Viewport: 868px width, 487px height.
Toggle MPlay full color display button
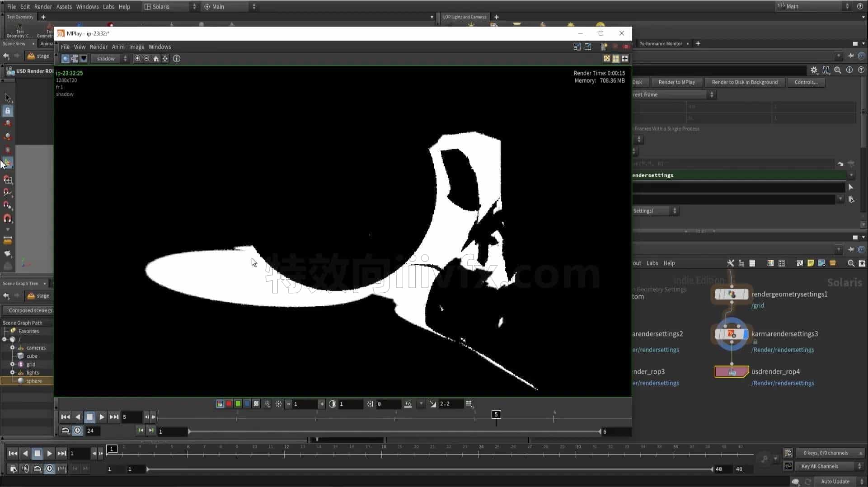[220, 404]
